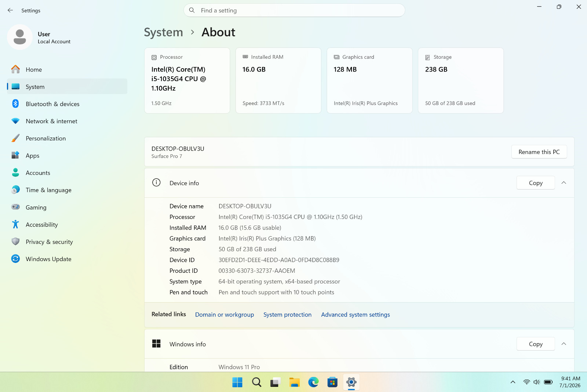This screenshot has height=392, width=587.
Task: Click the Bluetooth icon in sidebar
Action: [x=15, y=104]
